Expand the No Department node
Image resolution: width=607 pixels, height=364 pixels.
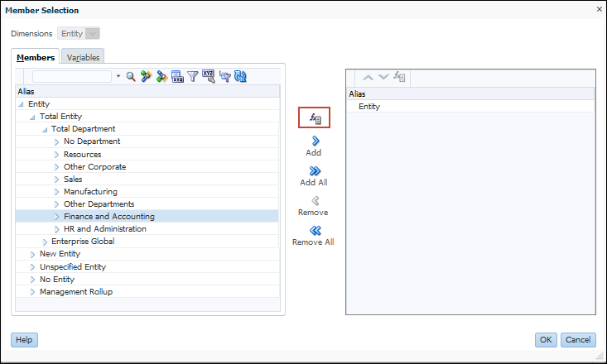click(x=56, y=142)
